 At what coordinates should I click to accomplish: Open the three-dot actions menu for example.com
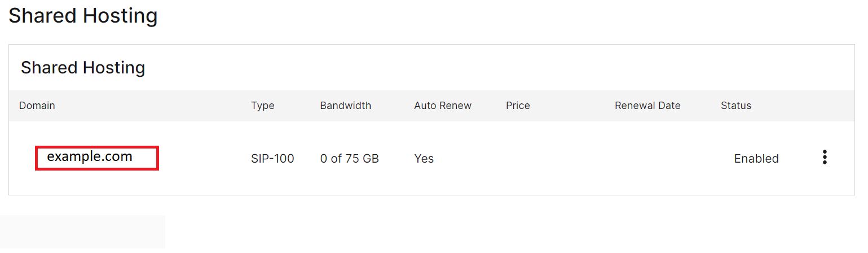click(x=825, y=157)
